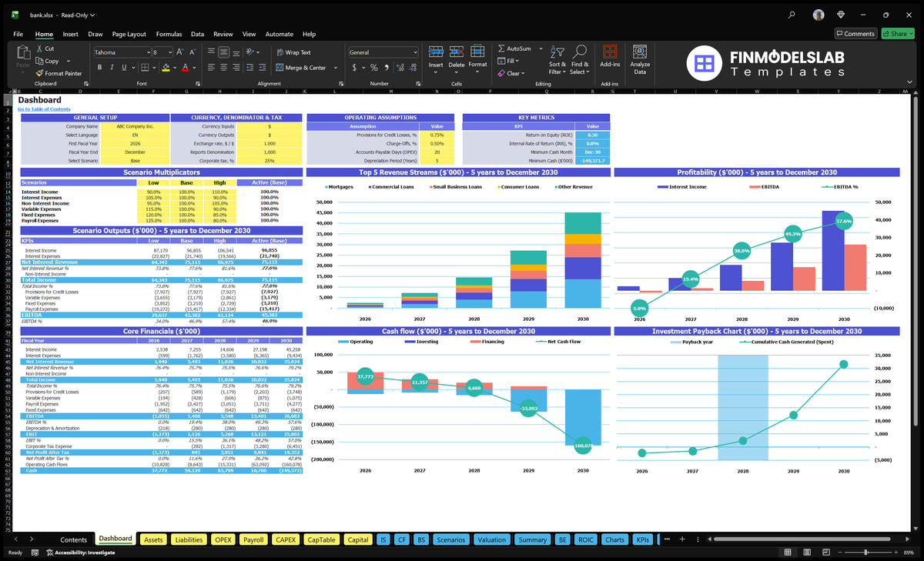Apply cell Borders from Font group
The width and height of the screenshot is (924, 561).
pos(144,68)
